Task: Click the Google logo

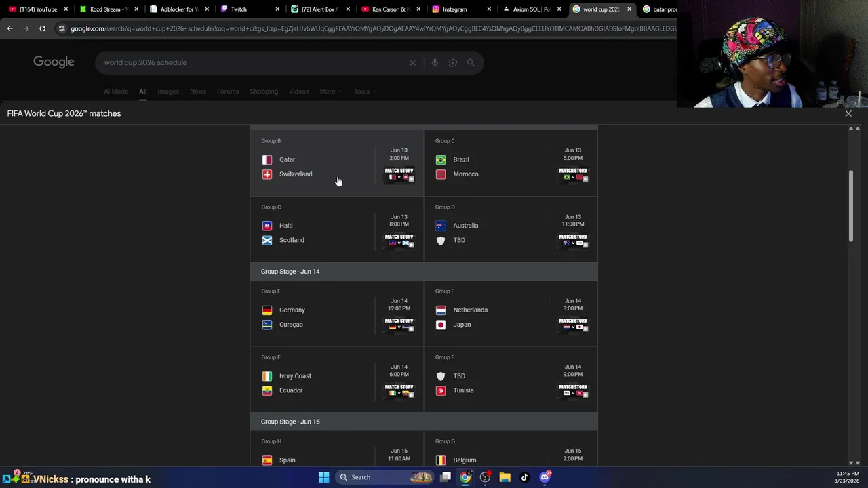Action: tap(54, 62)
